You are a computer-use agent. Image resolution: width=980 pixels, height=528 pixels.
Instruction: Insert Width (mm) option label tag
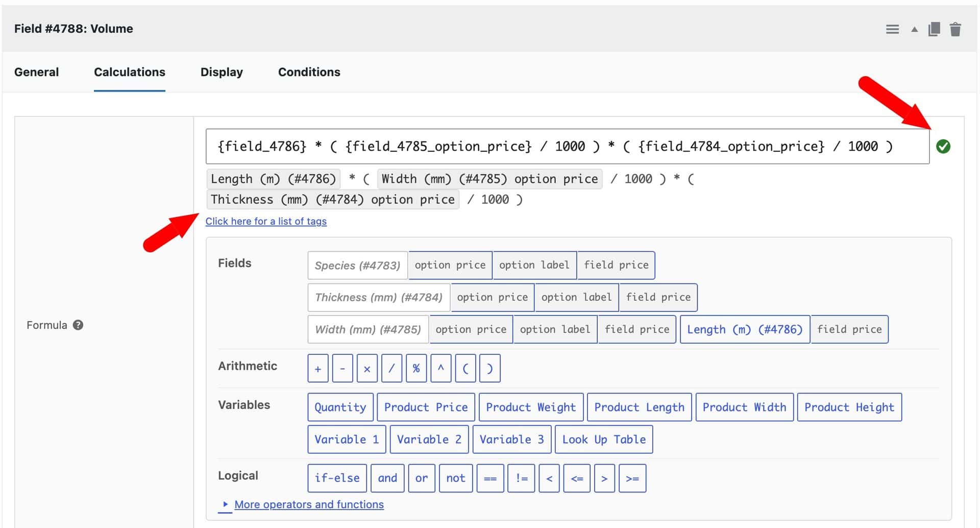pyautogui.click(x=555, y=329)
